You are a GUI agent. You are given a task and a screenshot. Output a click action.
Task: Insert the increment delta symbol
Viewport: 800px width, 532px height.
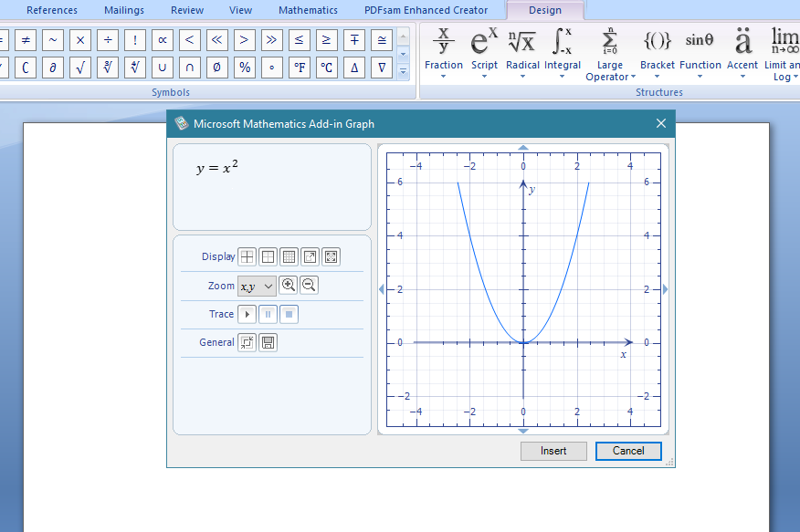coord(354,68)
